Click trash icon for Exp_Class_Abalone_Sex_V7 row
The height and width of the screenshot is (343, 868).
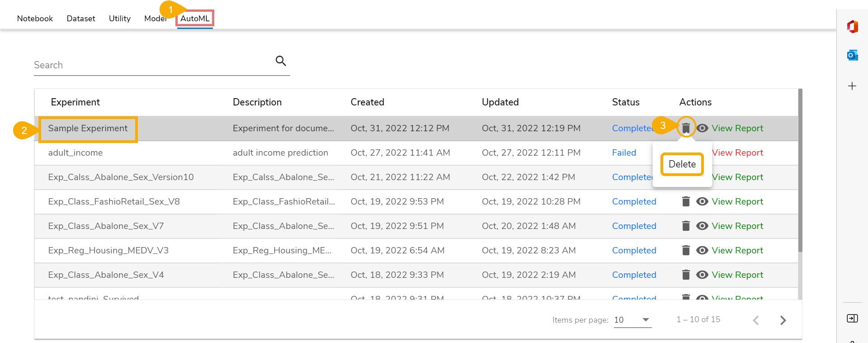tap(686, 226)
